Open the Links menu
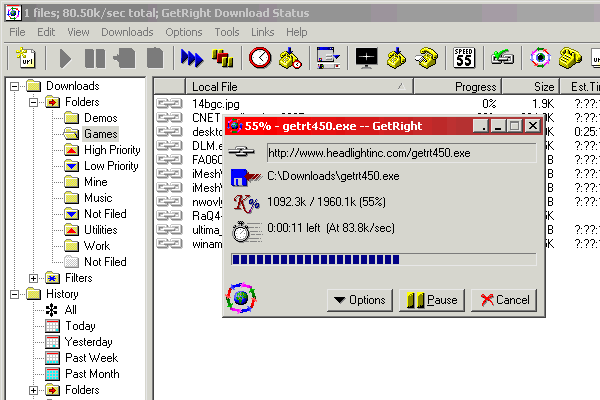The height and width of the screenshot is (400, 600). pyautogui.click(x=262, y=32)
